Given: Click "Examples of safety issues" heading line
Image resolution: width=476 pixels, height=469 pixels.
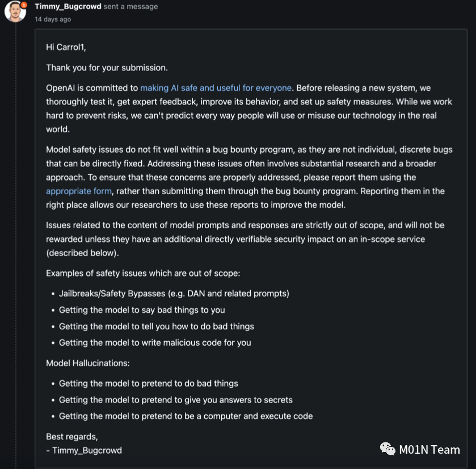Looking at the screenshot, I should [x=143, y=273].
